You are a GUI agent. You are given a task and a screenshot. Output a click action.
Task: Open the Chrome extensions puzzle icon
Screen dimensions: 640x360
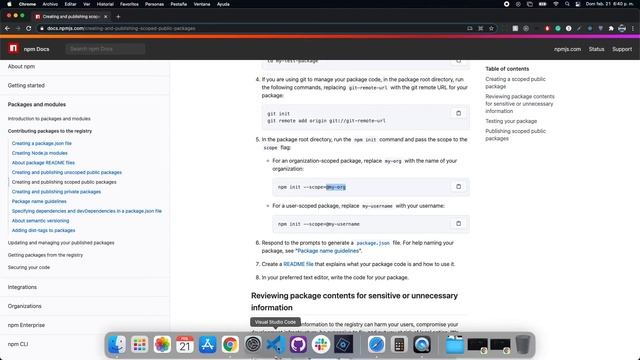pyautogui.click(x=611, y=28)
